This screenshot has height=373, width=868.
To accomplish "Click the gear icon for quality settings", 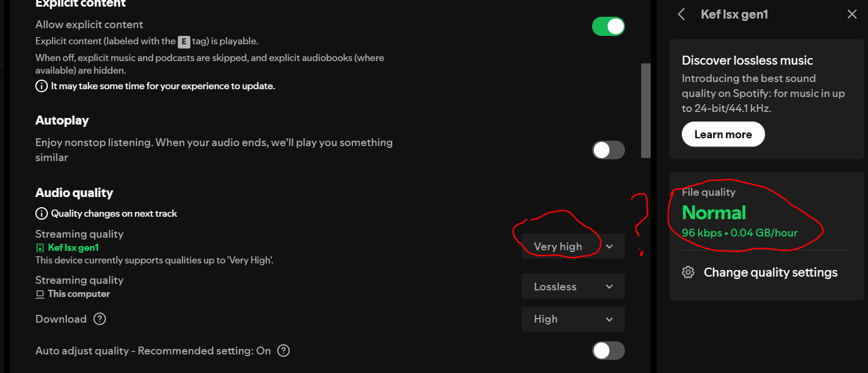I will click(688, 272).
